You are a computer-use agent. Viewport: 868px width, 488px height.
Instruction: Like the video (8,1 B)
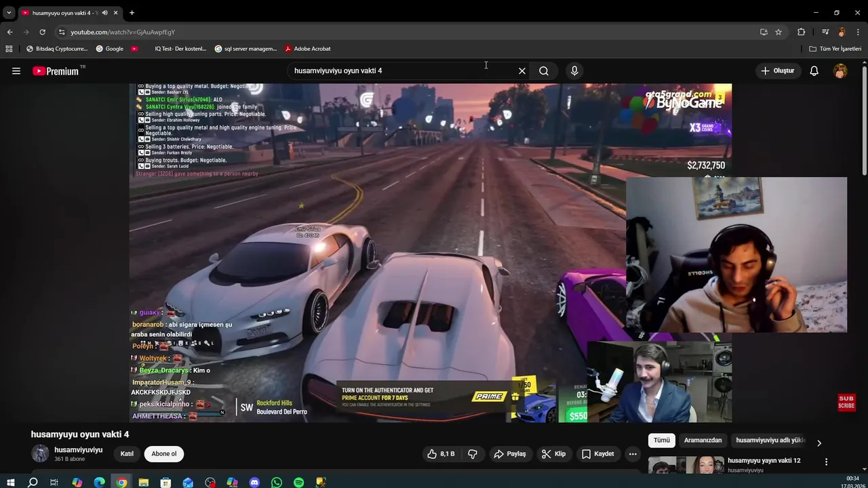coord(441,454)
